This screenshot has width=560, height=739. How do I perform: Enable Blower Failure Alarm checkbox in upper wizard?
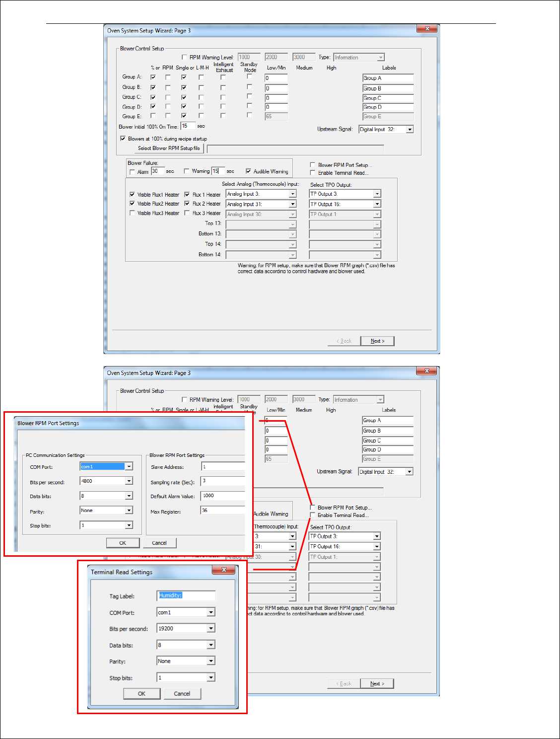pos(132,172)
